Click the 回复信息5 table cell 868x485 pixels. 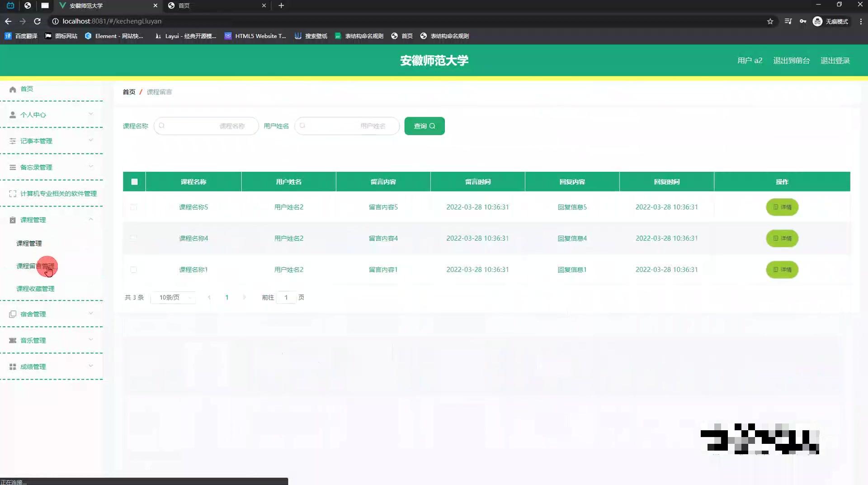(x=572, y=207)
